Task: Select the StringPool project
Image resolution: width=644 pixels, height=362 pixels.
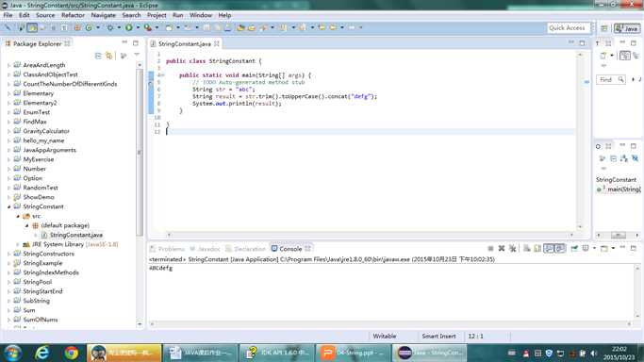Action: (x=38, y=282)
